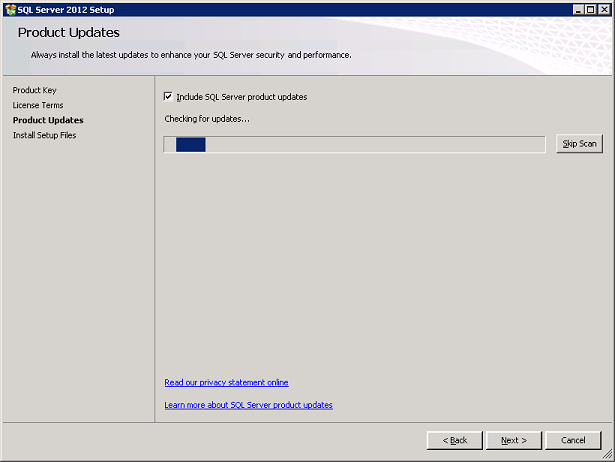Viewport: 615px width, 462px height.
Task: Select Install Setup Files step in sidebar
Action: pos(44,135)
